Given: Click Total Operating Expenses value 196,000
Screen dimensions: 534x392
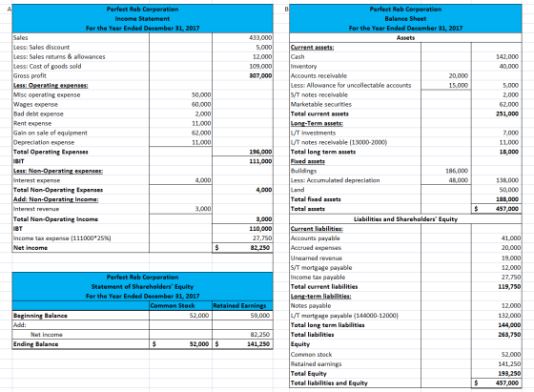Looking at the screenshot, I should tap(260, 152).
